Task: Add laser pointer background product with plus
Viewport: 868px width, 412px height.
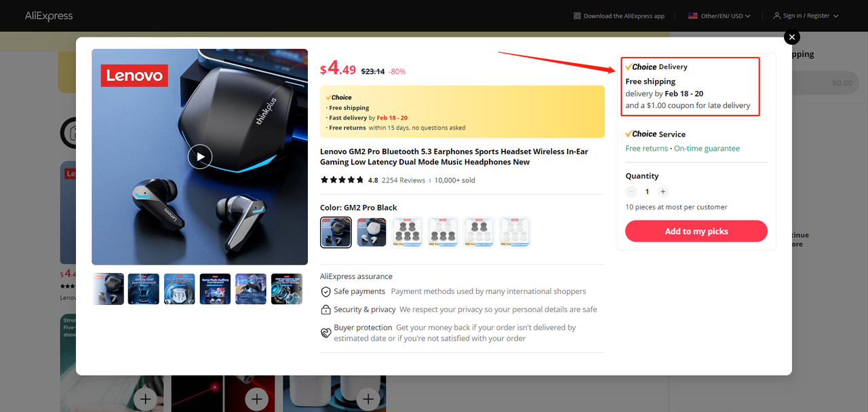Action: coord(256,398)
